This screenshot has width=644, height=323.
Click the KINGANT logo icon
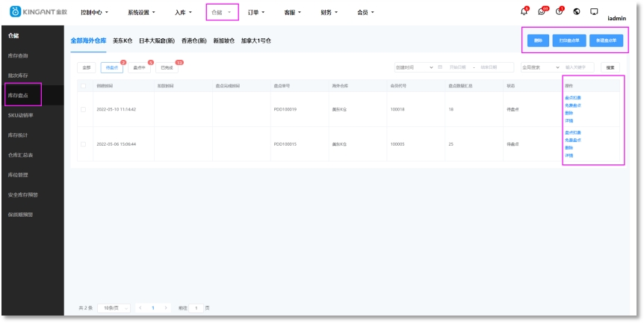(x=14, y=12)
